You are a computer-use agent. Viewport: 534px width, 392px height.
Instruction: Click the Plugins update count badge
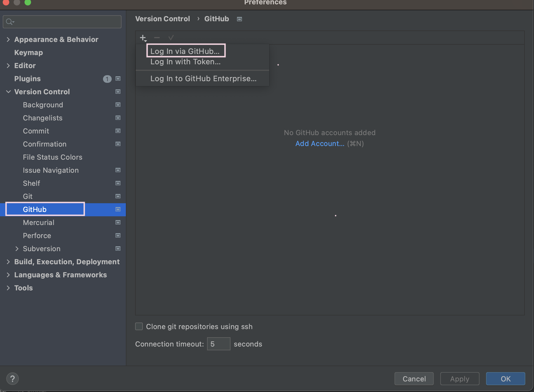[107, 79]
